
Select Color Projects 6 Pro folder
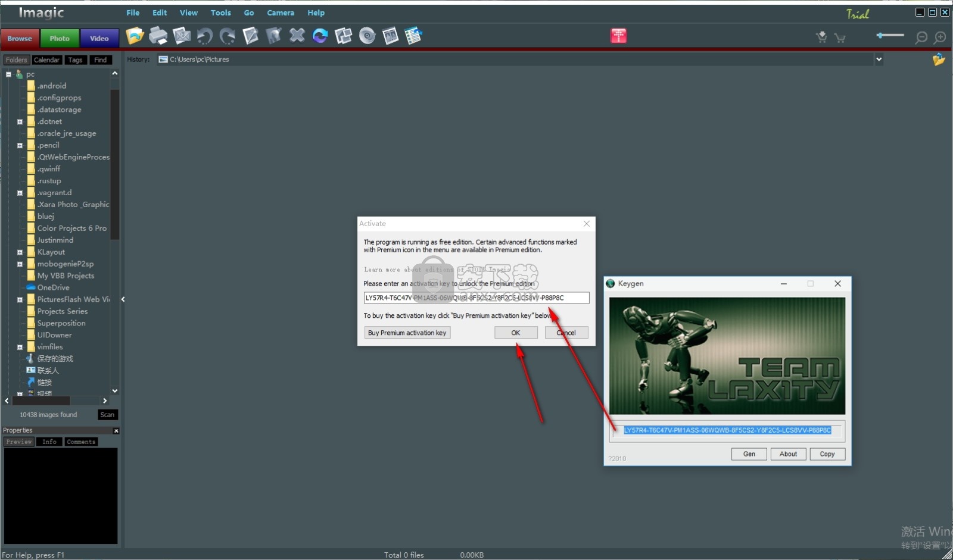(x=71, y=228)
